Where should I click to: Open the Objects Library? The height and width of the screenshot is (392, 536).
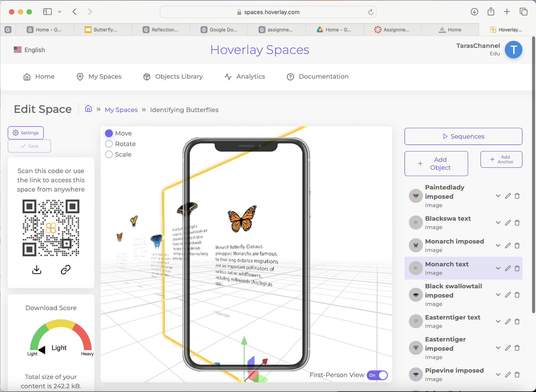coord(173,77)
